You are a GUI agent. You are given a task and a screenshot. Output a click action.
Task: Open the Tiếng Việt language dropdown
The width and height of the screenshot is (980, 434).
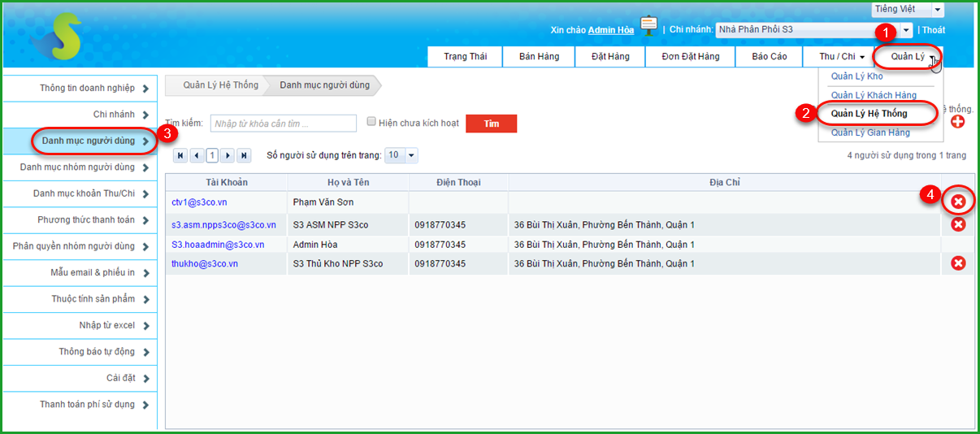pyautogui.click(x=908, y=9)
